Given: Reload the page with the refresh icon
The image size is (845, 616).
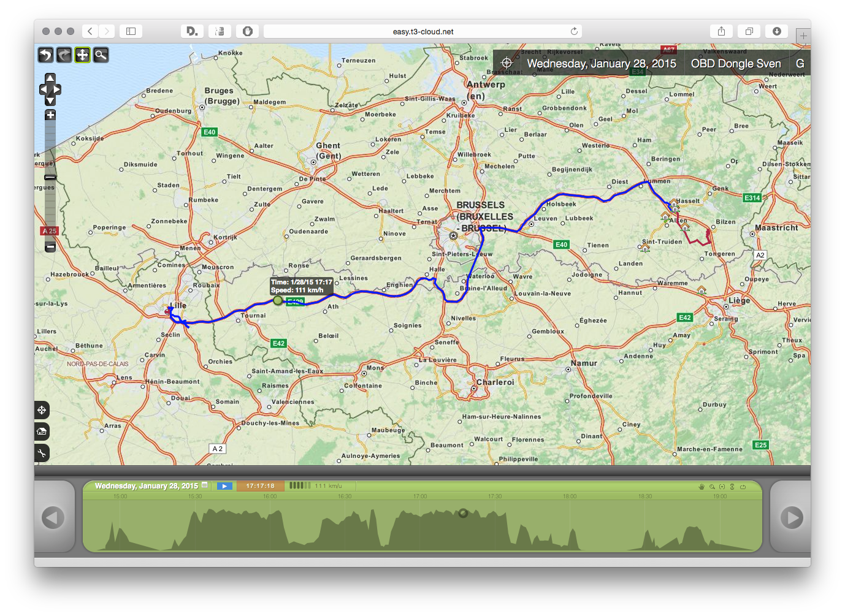Looking at the screenshot, I should [574, 31].
